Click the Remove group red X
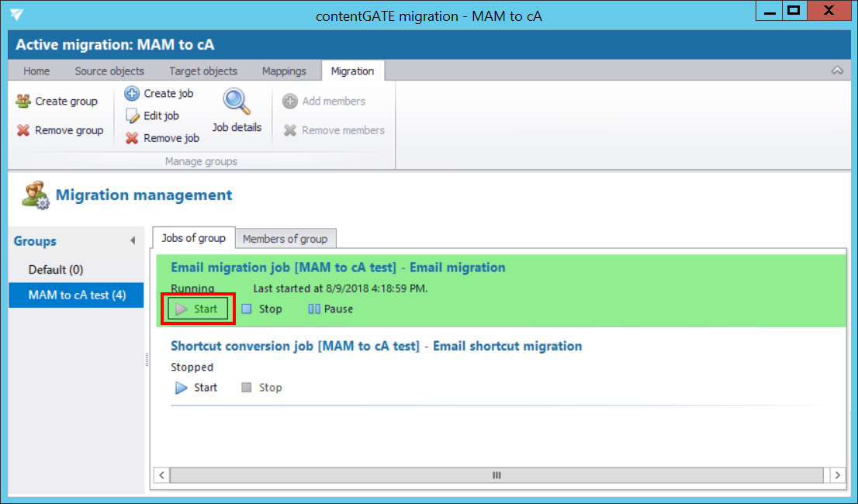The image size is (858, 504). (x=23, y=130)
